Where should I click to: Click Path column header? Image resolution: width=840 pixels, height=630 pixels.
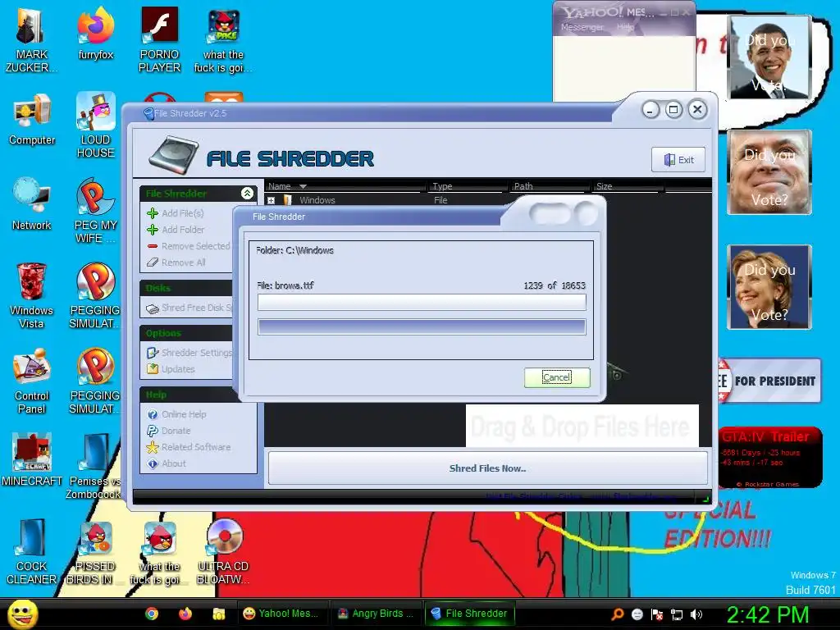click(x=550, y=186)
